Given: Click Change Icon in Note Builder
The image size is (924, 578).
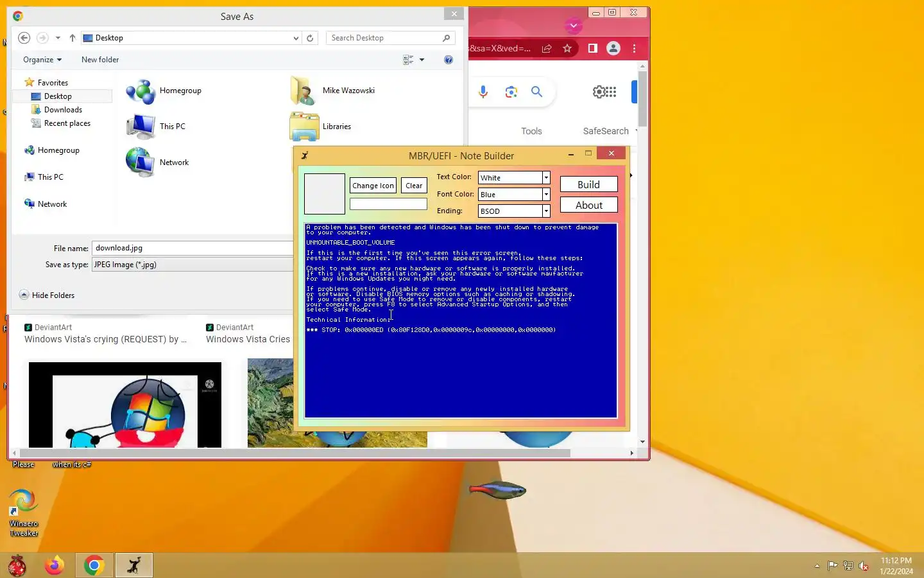Looking at the screenshot, I should pyautogui.click(x=373, y=186).
